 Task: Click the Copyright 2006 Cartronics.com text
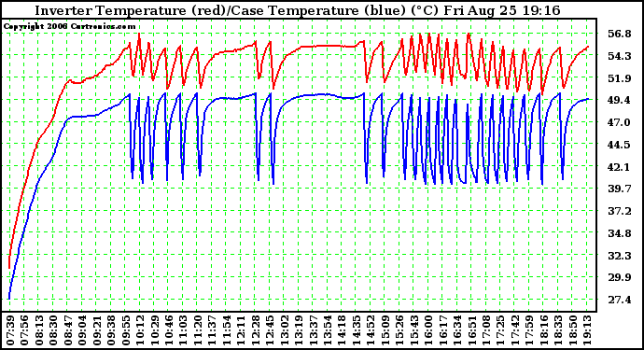[x=69, y=26]
